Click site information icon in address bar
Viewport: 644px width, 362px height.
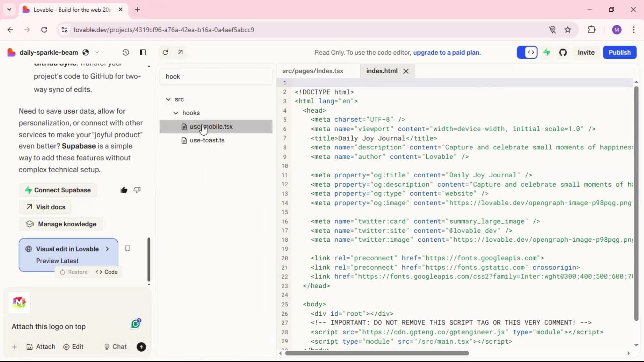64,30
